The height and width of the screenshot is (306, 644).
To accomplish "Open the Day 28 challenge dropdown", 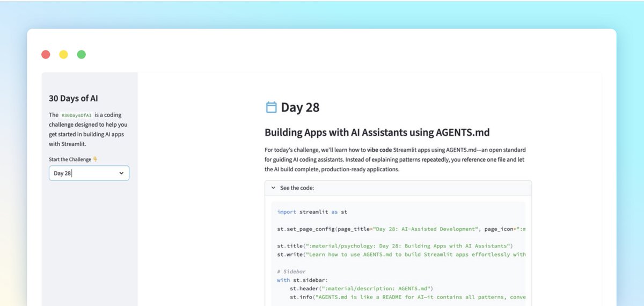I will click(89, 173).
